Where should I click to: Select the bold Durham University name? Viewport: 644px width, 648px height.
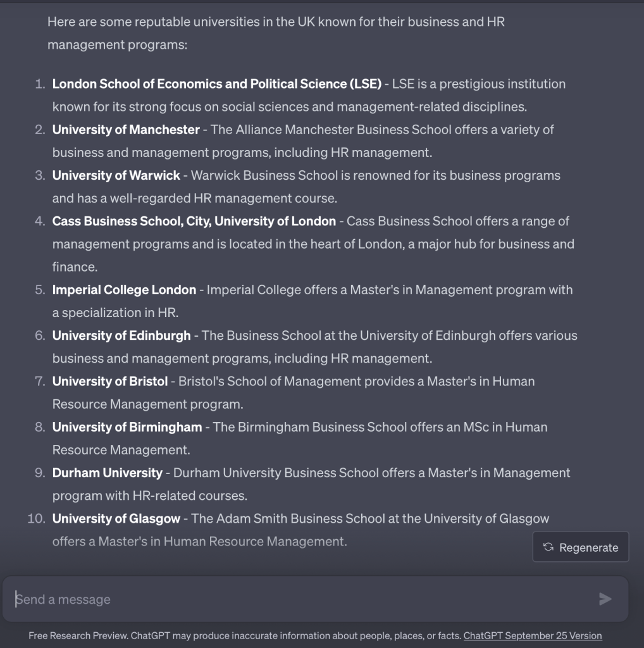(108, 473)
